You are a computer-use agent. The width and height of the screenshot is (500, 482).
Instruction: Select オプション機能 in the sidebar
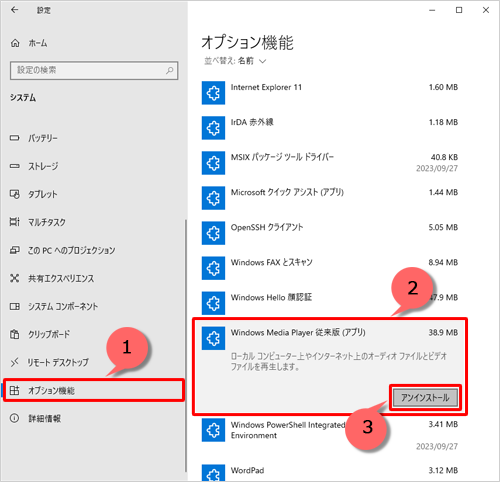point(94,390)
